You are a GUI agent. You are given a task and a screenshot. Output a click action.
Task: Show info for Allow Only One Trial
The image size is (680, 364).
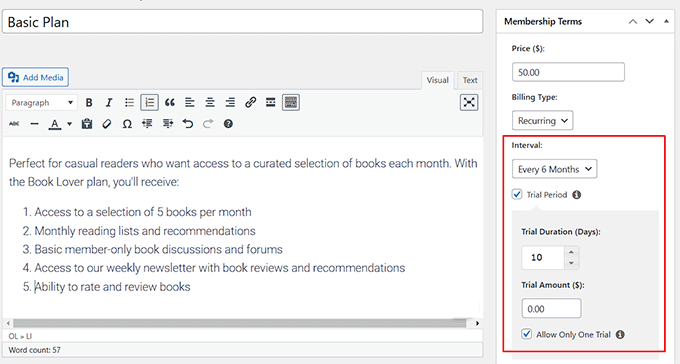(x=621, y=334)
